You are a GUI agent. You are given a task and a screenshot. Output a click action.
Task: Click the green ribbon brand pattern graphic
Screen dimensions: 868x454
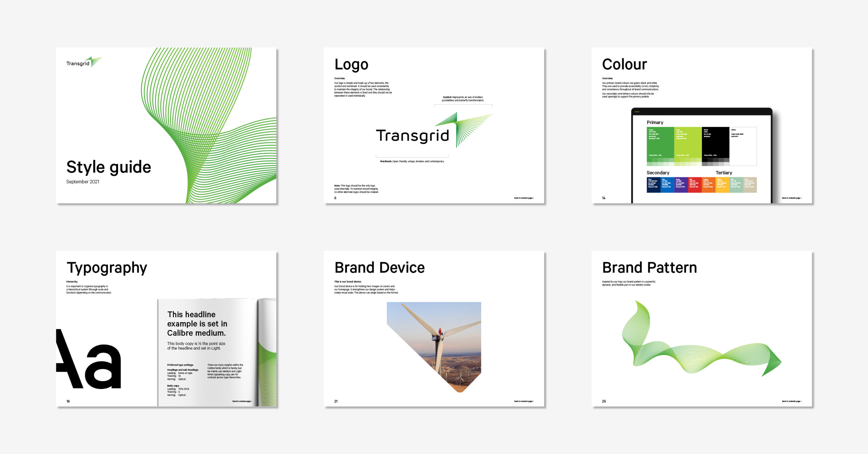click(701, 339)
